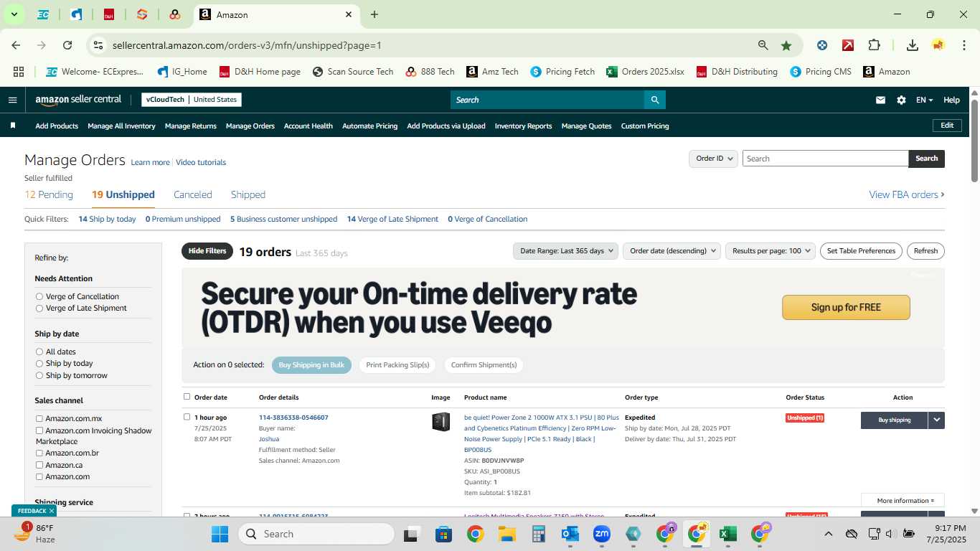Open the browser tab search chevron

coord(14,14)
